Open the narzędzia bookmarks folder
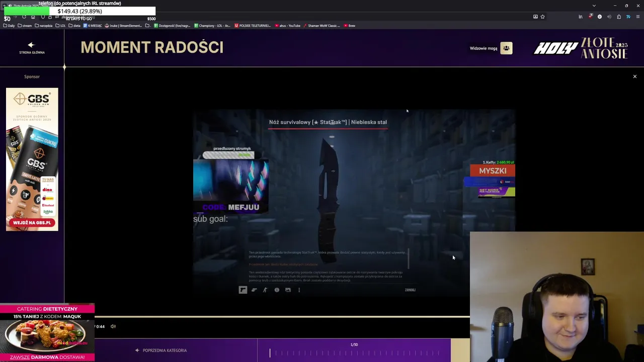Image resolution: width=644 pixels, height=362 pixels. pos(44,26)
